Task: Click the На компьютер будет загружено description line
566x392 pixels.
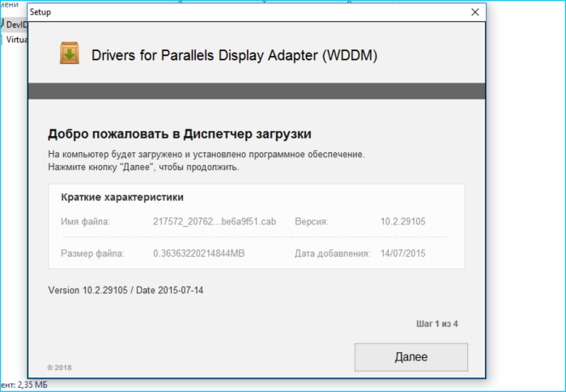Action: coord(206,155)
